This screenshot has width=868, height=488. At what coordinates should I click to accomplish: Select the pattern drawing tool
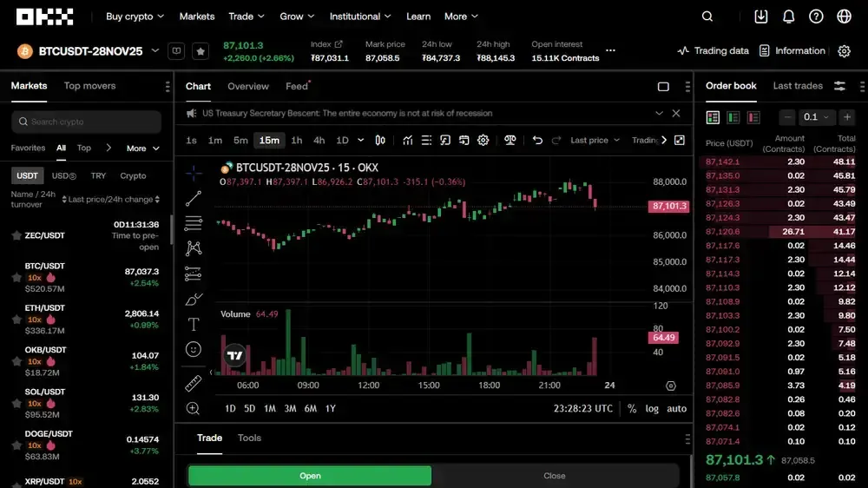point(194,248)
